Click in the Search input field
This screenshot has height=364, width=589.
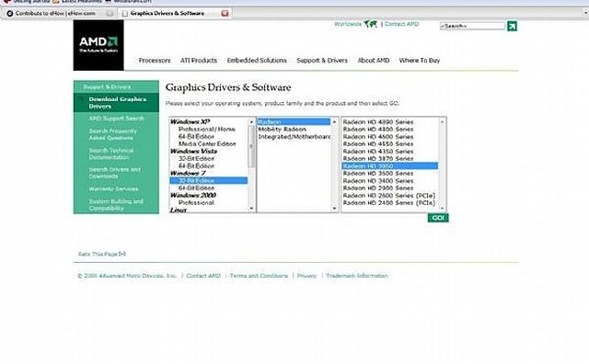[x=472, y=26]
